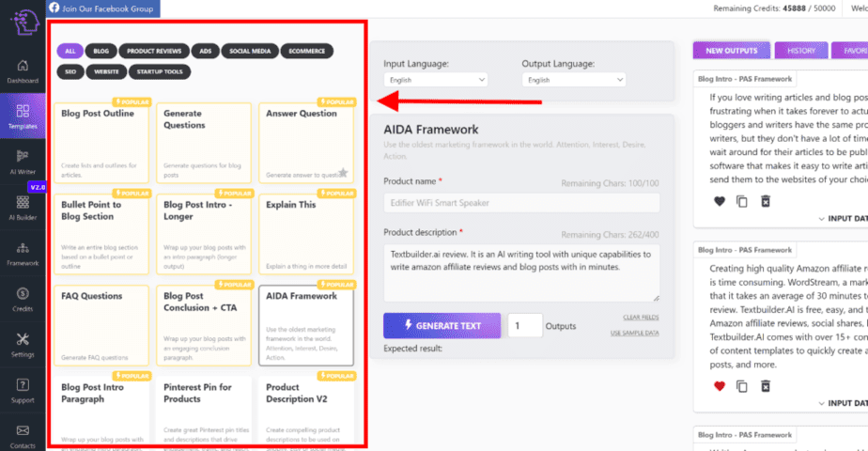Favorite the first Blog Intro output heart
Image resolution: width=868 pixels, height=451 pixels.
pos(719,201)
